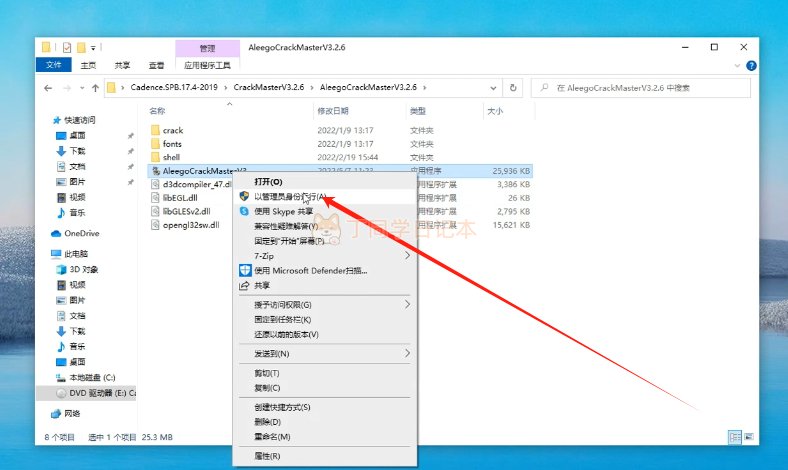Expand the 7-Zip submenu
The width and height of the screenshot is (788, 470).
pyautogui.click(x=325, y=256)
